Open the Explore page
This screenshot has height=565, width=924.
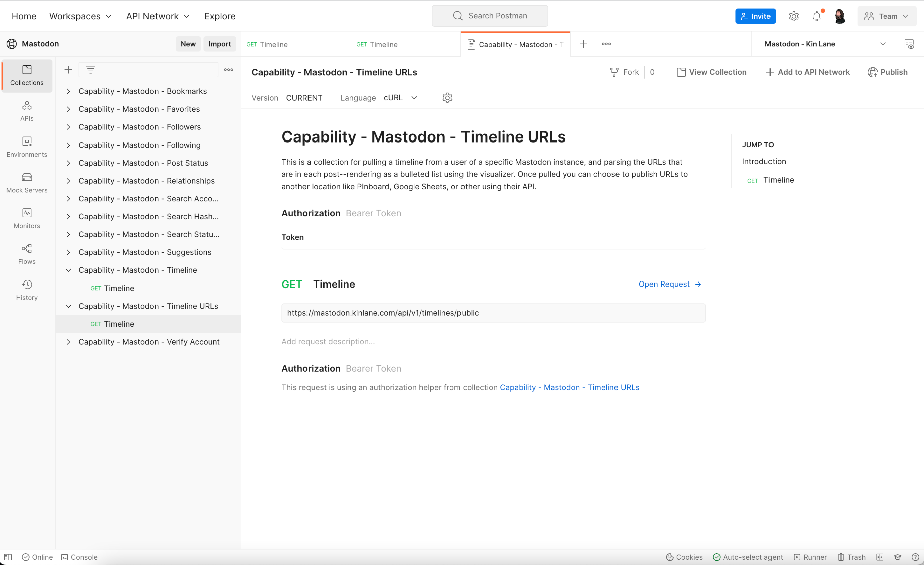click(220, 16)
